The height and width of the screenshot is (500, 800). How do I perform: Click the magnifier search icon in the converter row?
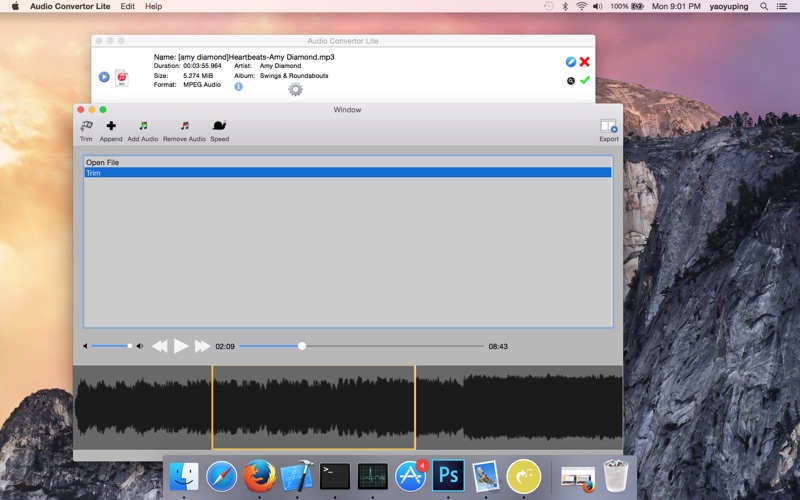coord(571,81)
